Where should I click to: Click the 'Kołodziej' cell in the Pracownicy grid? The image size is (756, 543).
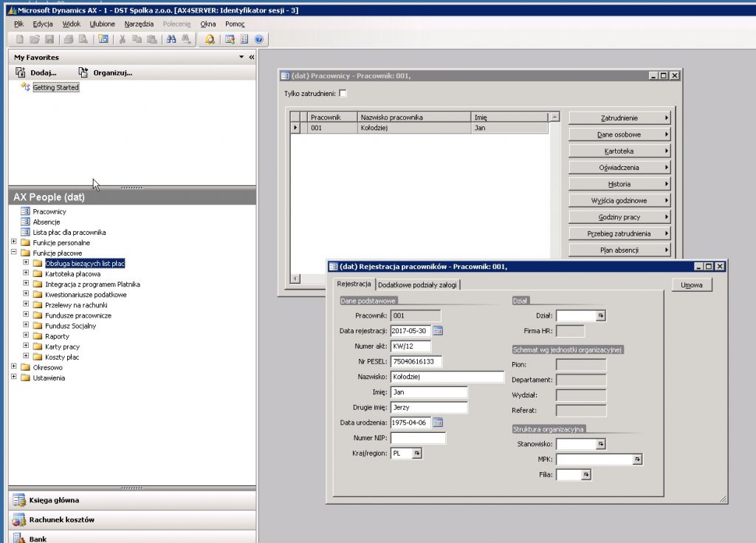pos(413,128)
